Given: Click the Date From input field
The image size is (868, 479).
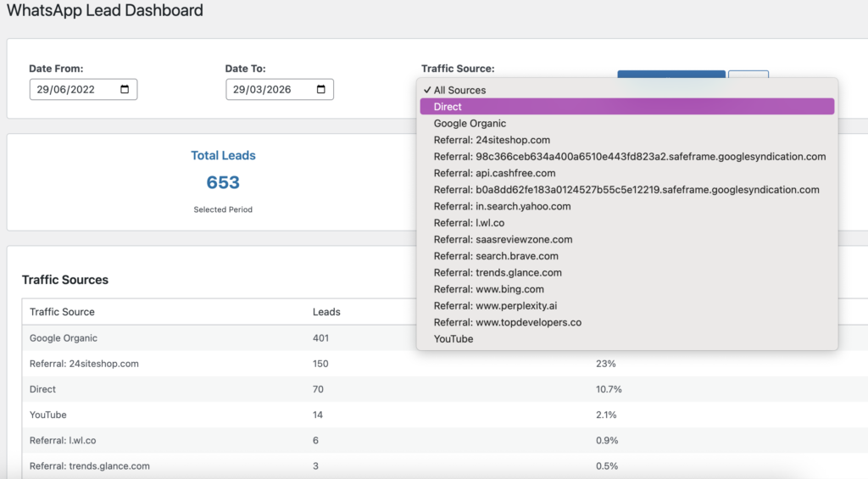Looking at the screenshot, I should click(x=72, y=90).
